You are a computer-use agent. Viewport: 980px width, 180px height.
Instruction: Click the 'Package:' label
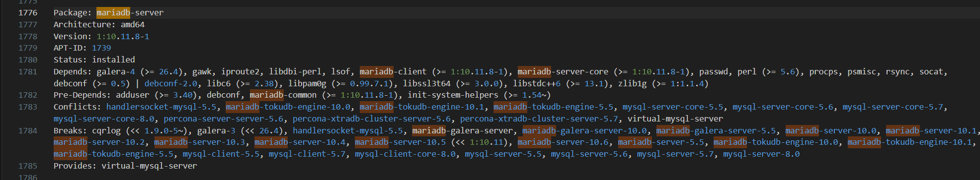(73, 13)
